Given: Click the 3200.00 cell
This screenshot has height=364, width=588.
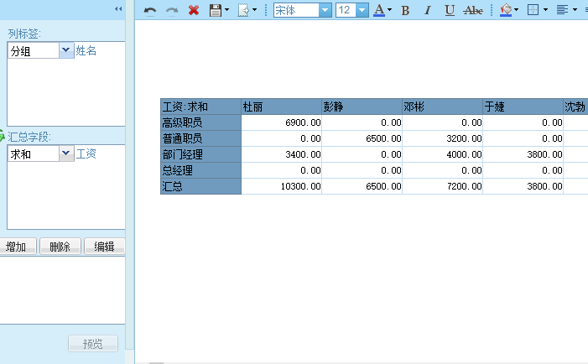Looking at the screenshot, I should coord(443,138).
